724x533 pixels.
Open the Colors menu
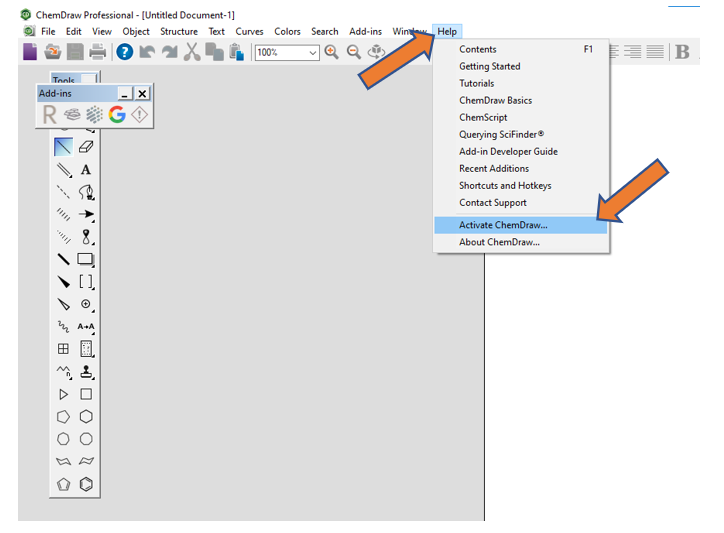[x=287, y=31]
